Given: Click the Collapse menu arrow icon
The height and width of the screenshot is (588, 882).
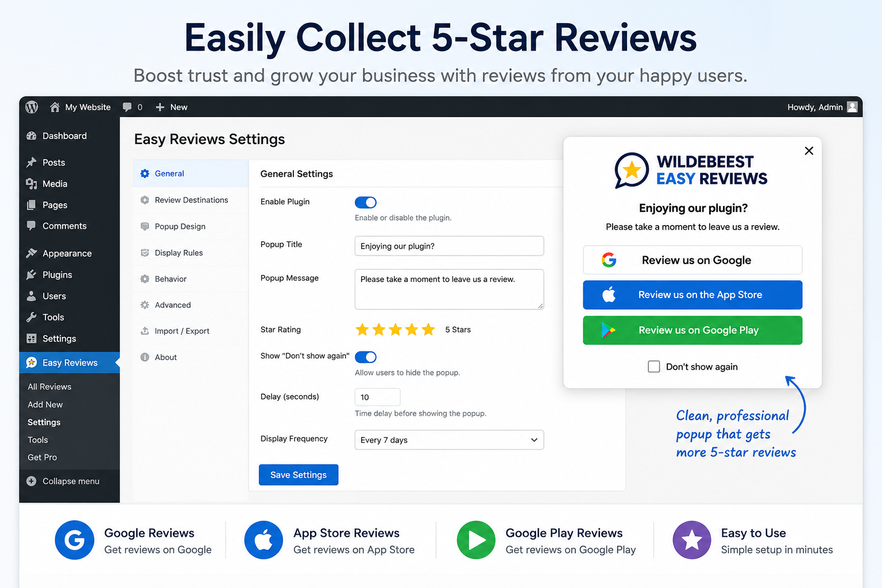Looking at the screenshot, I should click(x=32, y=481).
